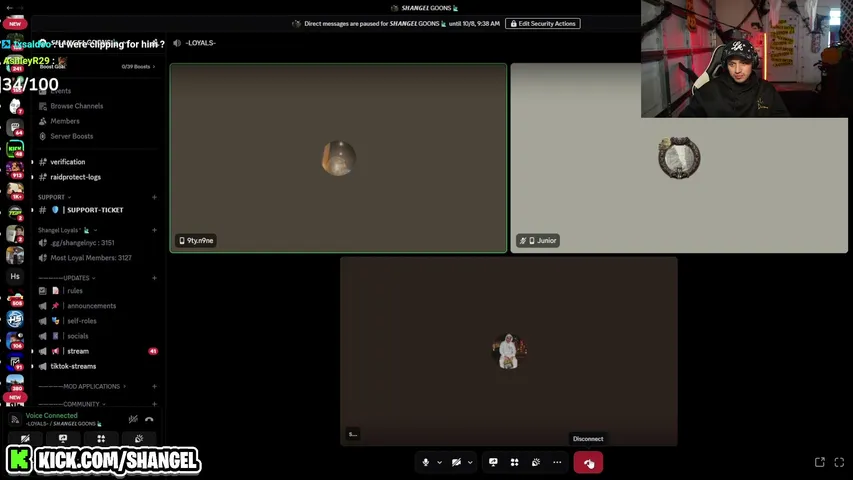The width and height of the screenshot is (853, 480).
Task: Collapse the Shangel Loyals category
Action: [x=67, y=230]
